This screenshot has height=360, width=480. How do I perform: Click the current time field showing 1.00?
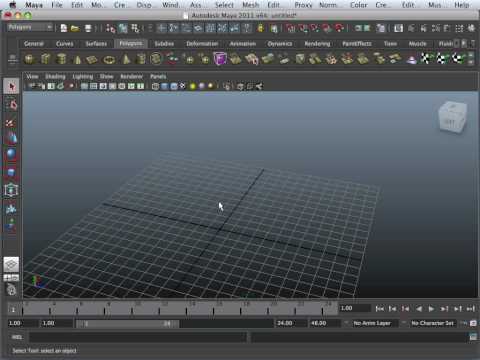click(x=355, y=308)
